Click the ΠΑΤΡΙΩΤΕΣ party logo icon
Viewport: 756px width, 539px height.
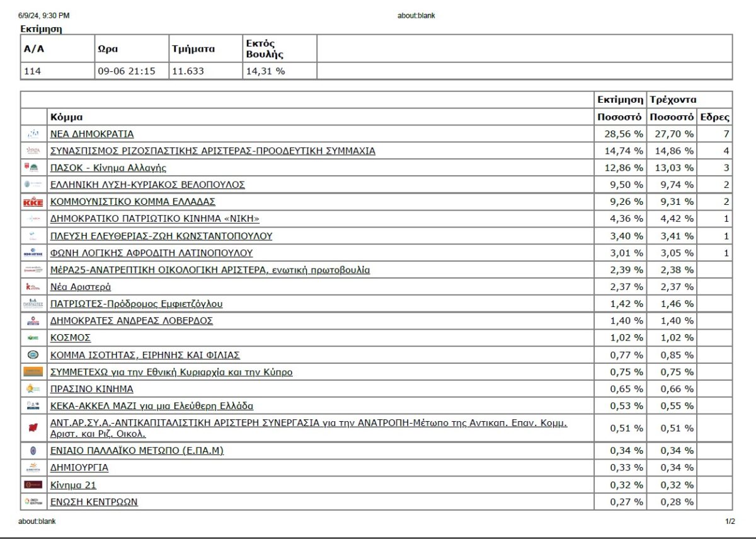(x=33, y=304)
